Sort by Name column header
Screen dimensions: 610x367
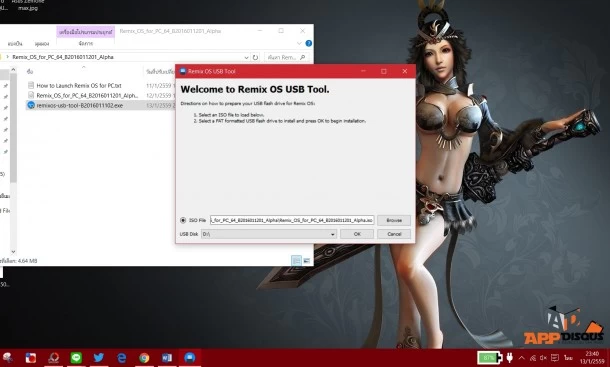point(30,72)
